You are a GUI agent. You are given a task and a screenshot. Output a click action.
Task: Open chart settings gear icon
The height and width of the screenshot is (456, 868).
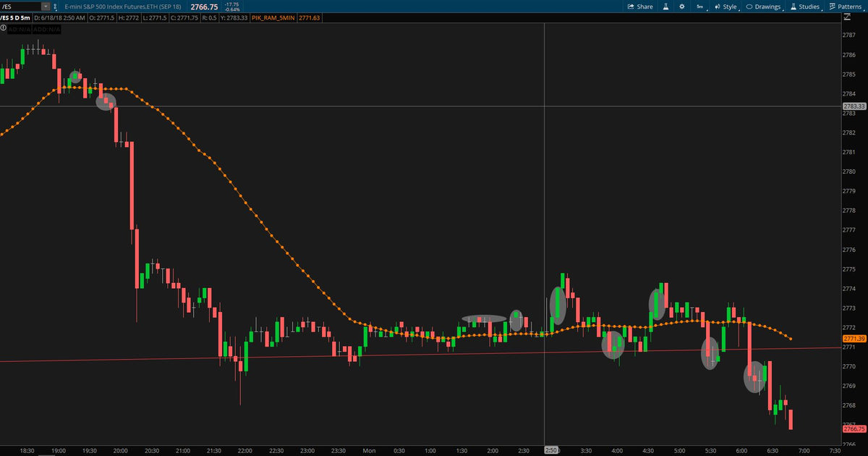[681, 7]
